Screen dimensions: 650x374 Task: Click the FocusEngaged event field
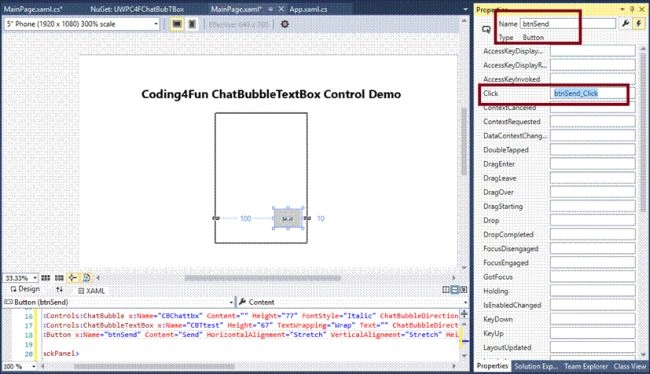tap(592, 262)
